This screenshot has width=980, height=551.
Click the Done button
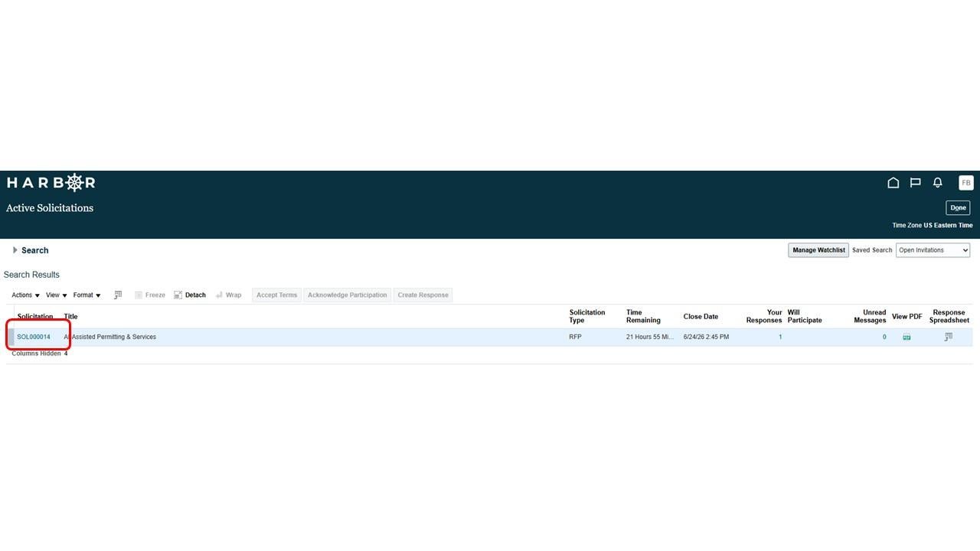958,207
